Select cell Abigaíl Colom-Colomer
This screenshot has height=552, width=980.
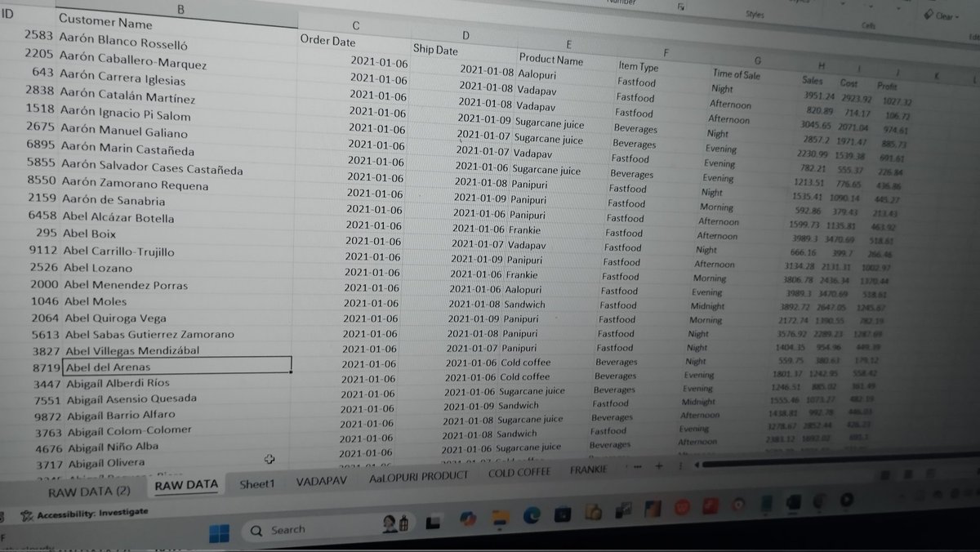129,430
